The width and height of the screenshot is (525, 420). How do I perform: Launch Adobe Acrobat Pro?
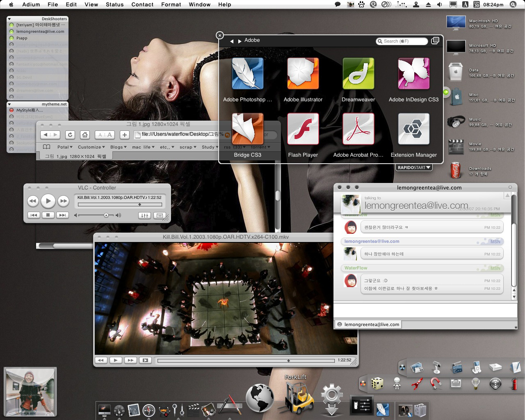click(x=358, y=129)
